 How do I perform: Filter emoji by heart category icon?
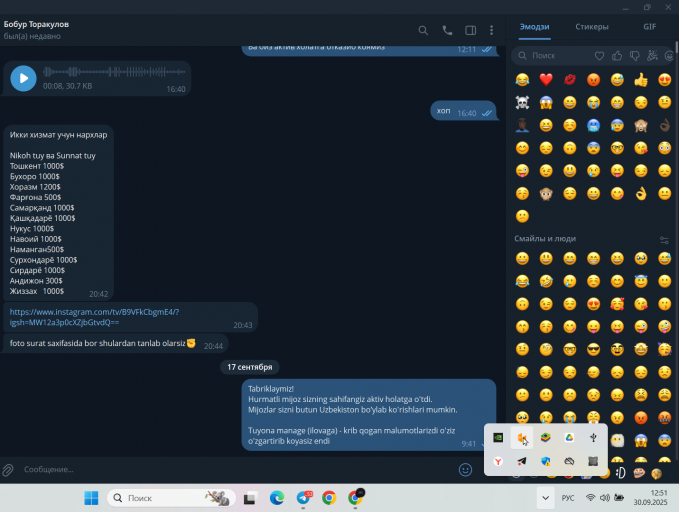click(599, 55)
